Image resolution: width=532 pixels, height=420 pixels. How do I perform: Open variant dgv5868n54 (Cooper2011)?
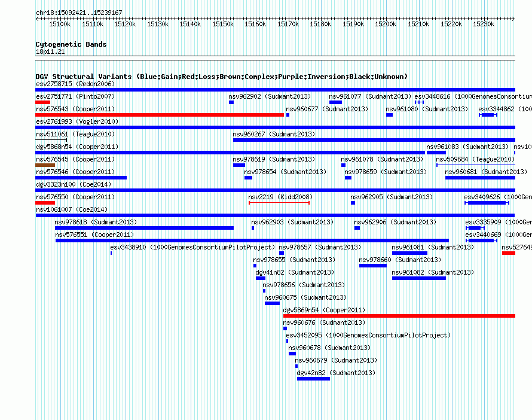[77, 147]
